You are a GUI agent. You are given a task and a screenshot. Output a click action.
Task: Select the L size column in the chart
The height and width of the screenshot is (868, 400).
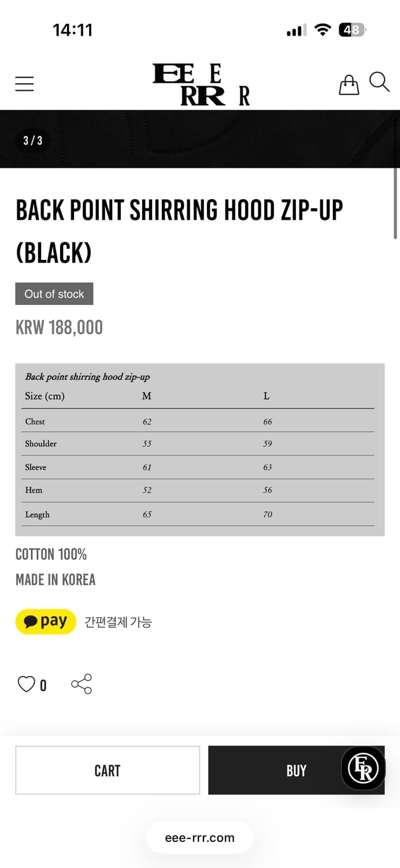266,396
